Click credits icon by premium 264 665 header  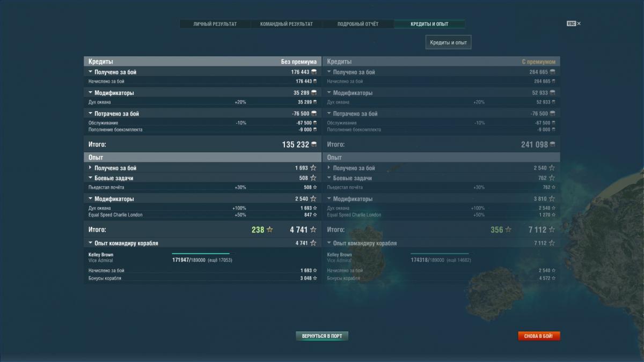pyautogui.click(x=553, y=72)
